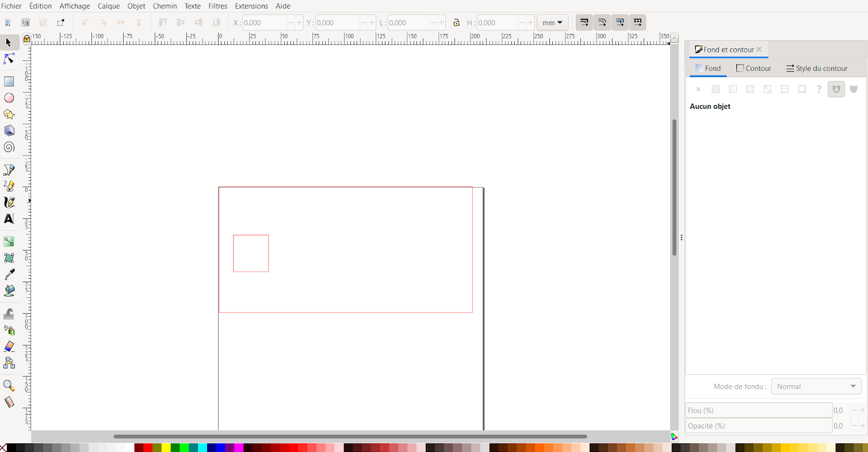The width and height of the screenshot is (868, 452).
Task: Toggle scale stroke width with object
Action: (x=584, y=23)
